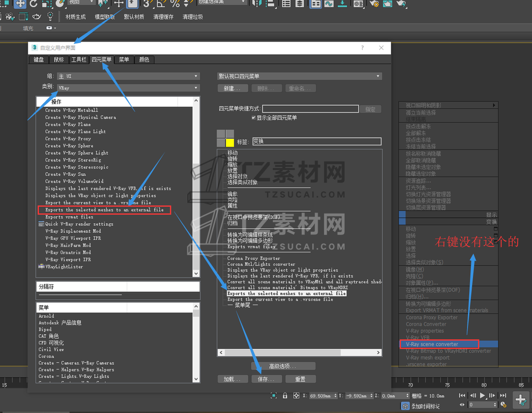The height and width of the screenshot is (413, 532).
Task: Toggle the 显示全部四元菜单 checkbox
Action: click(x=253, y=117)
